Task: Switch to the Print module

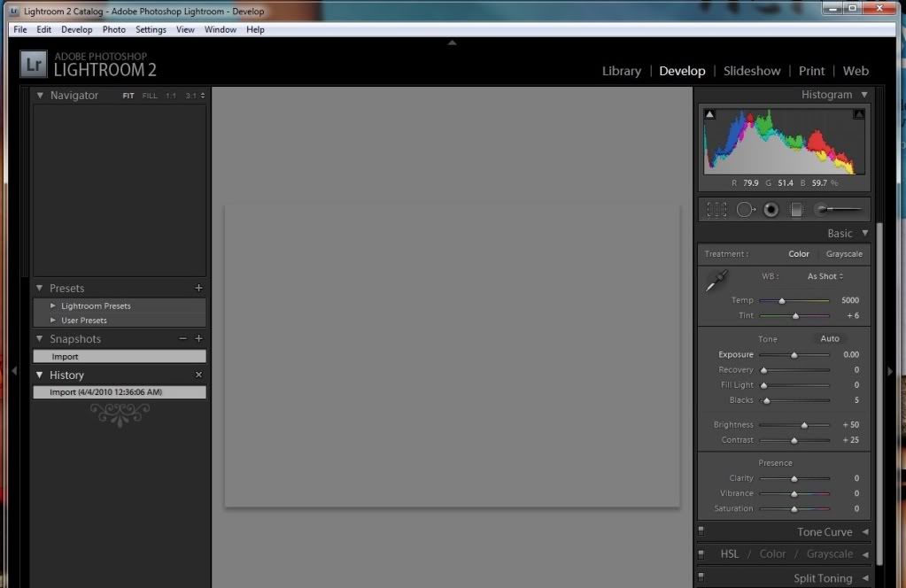Action: pyautogui.click(x=811, y=71)
